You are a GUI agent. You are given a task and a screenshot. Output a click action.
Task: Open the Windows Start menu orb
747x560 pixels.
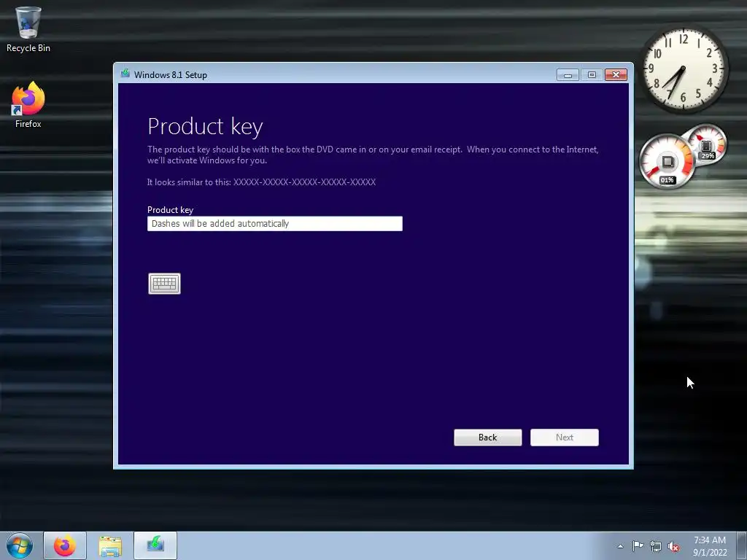(x=20, y=545)
